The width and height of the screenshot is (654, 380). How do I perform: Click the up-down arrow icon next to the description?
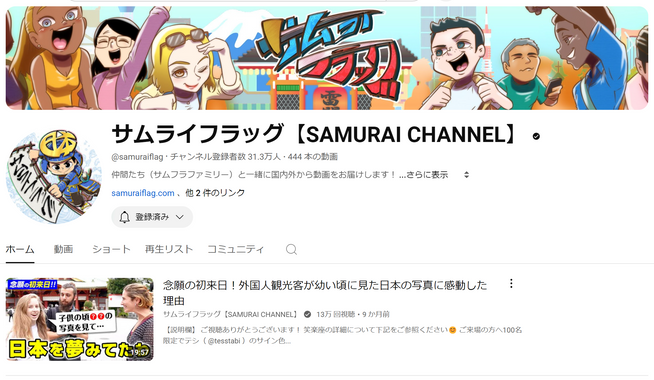pyautogui.click(x=466, y=175)
